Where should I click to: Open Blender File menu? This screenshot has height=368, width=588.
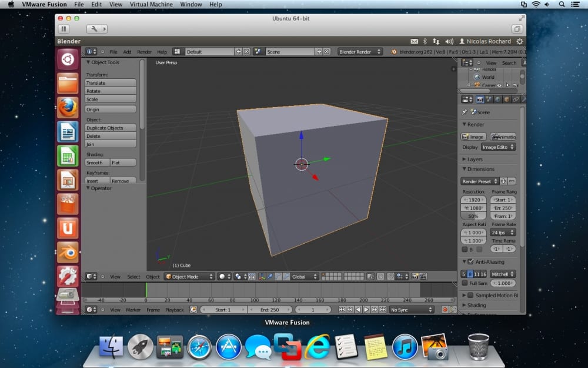(x=113, y=52)
